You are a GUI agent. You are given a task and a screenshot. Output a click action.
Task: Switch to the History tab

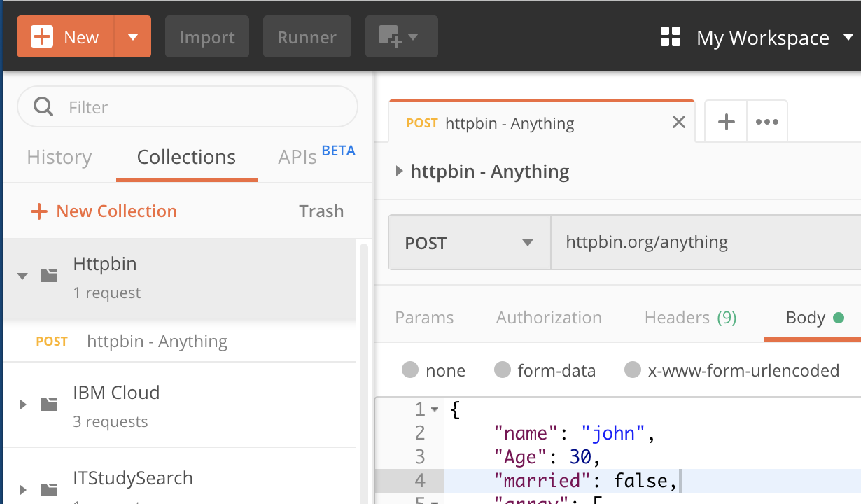[x=59, y=157]
